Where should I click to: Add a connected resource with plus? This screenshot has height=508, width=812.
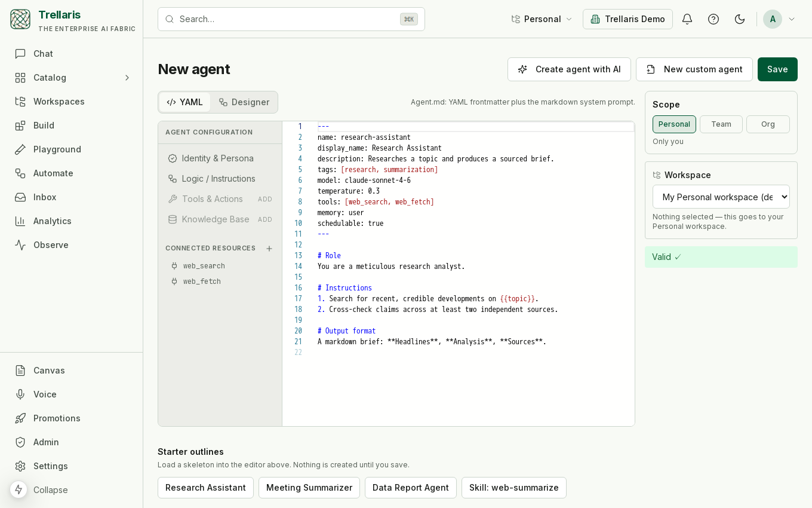point(269,249)
